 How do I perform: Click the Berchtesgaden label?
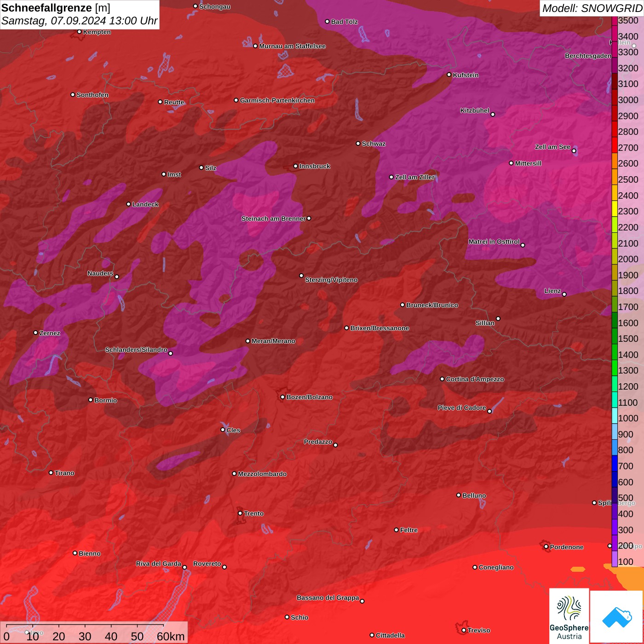click(x=588, y=56)
